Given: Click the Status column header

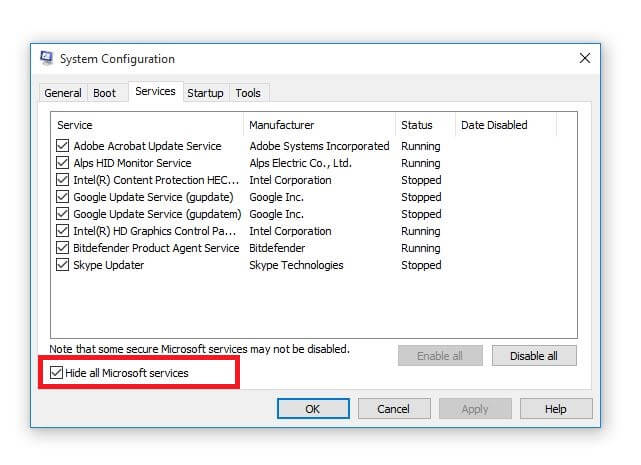Looking at the screenshot, I should pos(424,125).
